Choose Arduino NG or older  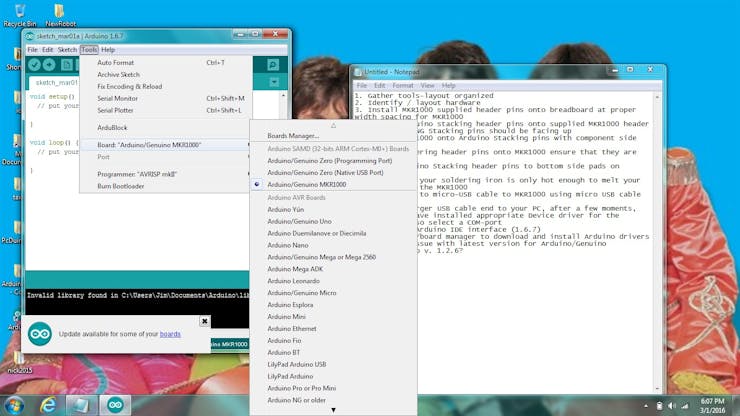click(x=333, y=400)
